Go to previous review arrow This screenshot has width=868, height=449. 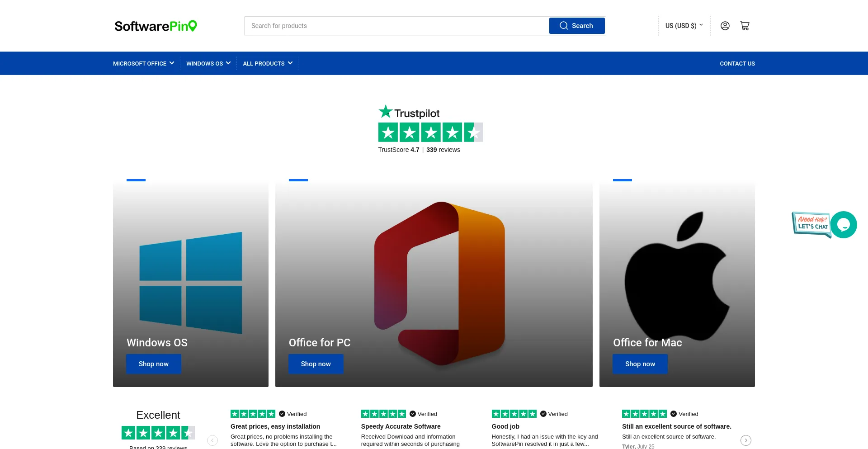coord(212,440)
